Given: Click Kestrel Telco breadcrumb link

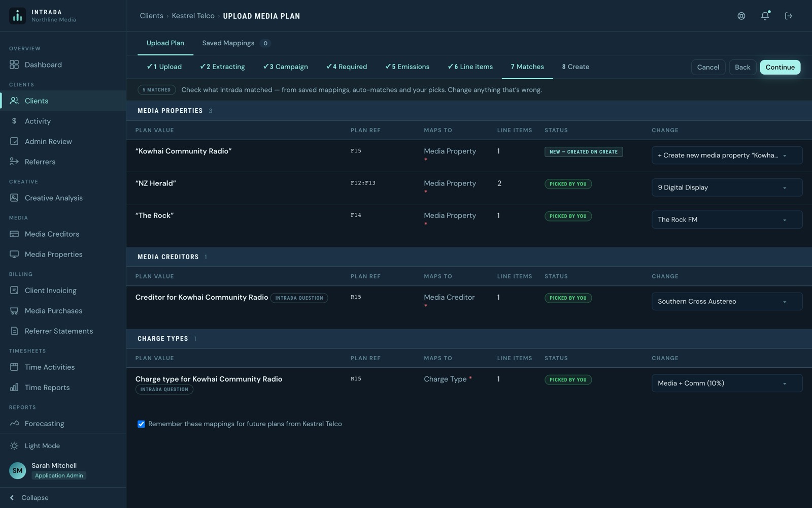Looking at the screenshot, I should pos(193,16).
